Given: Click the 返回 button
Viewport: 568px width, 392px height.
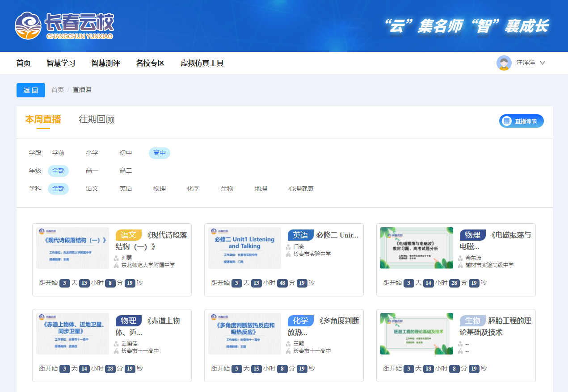Looking at the screenshot, I should (x=31, y=90).
